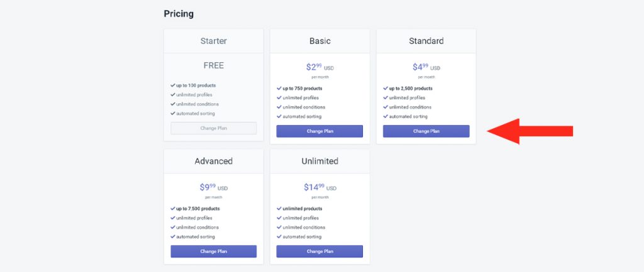644x272 pixels.
Task: Click disabled Change Plan in Starter card
Action: (214, 128)
